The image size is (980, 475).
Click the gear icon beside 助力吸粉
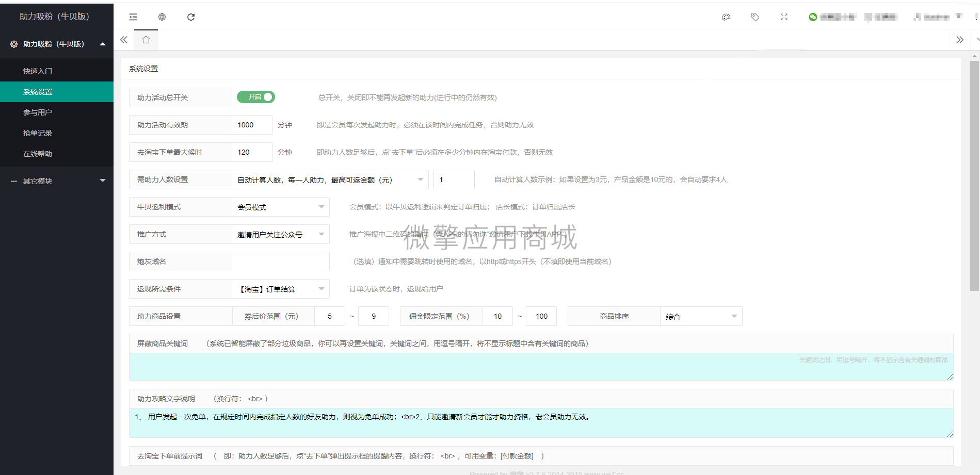[14, 44]
